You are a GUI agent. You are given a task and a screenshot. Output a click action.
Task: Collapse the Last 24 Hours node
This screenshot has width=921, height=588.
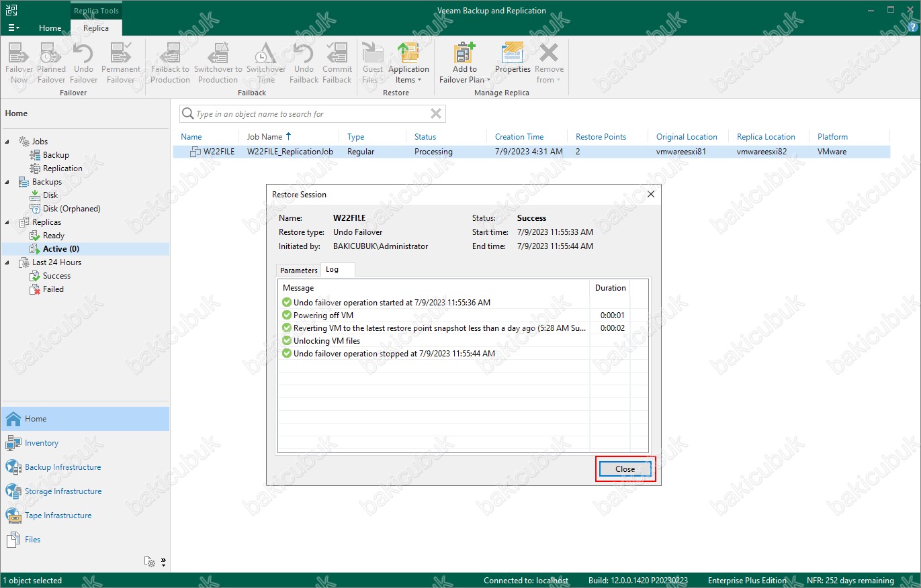point(7,262)
